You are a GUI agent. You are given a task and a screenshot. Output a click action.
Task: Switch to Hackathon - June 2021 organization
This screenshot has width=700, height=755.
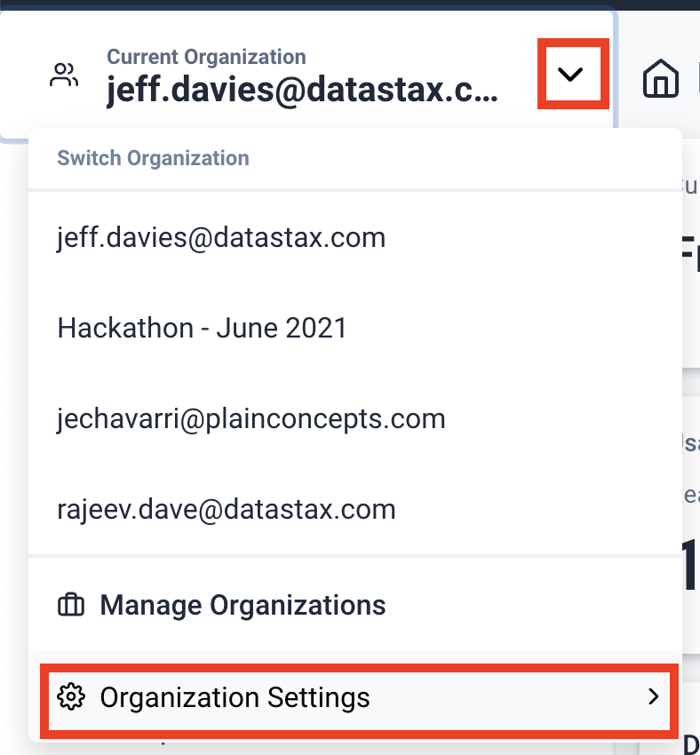click(354, 328)
